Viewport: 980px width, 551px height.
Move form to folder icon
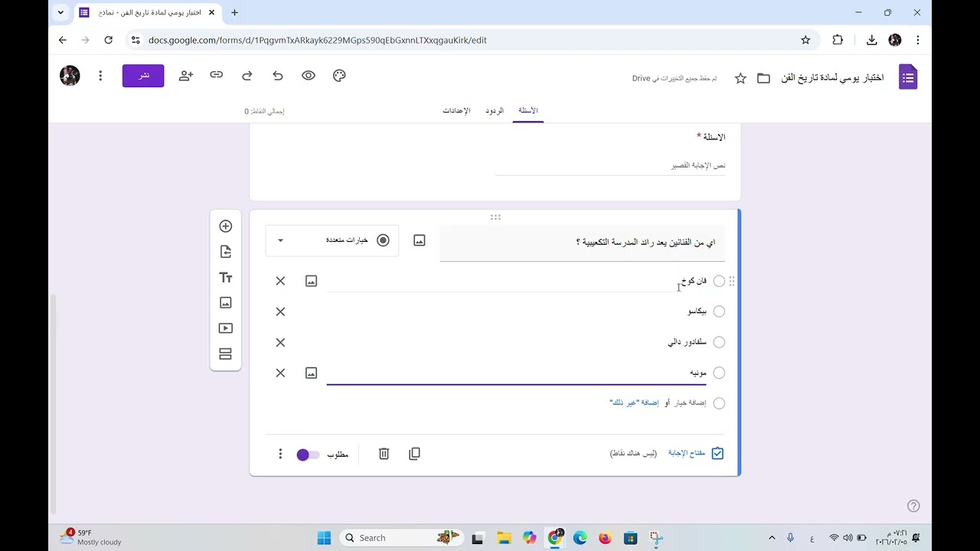(763, 78)
